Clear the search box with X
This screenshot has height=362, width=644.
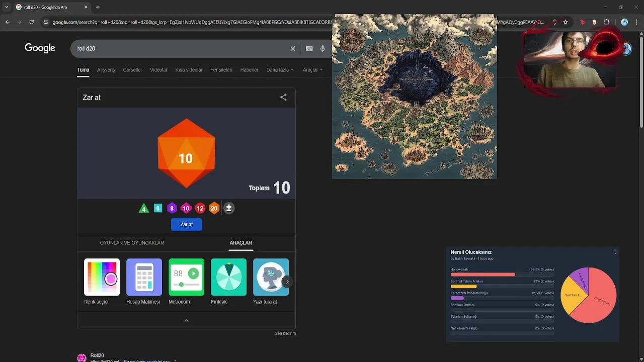[x=293, y=49]
